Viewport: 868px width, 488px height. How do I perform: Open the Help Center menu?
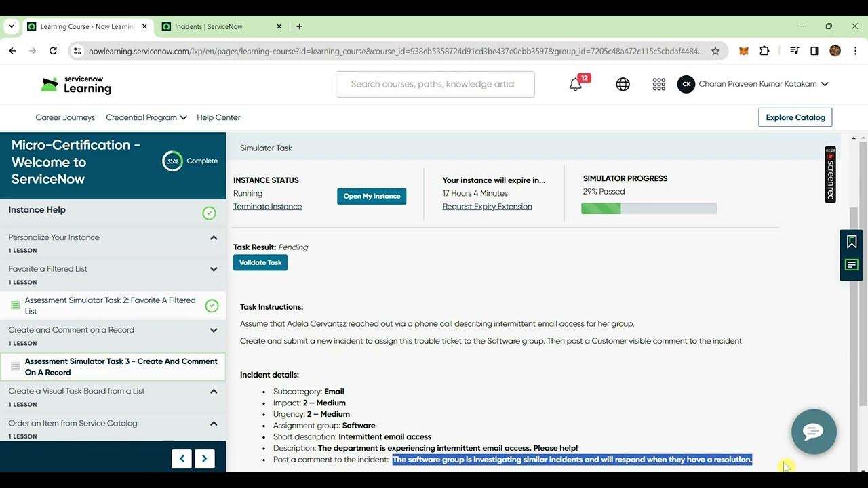coord(218,117)
